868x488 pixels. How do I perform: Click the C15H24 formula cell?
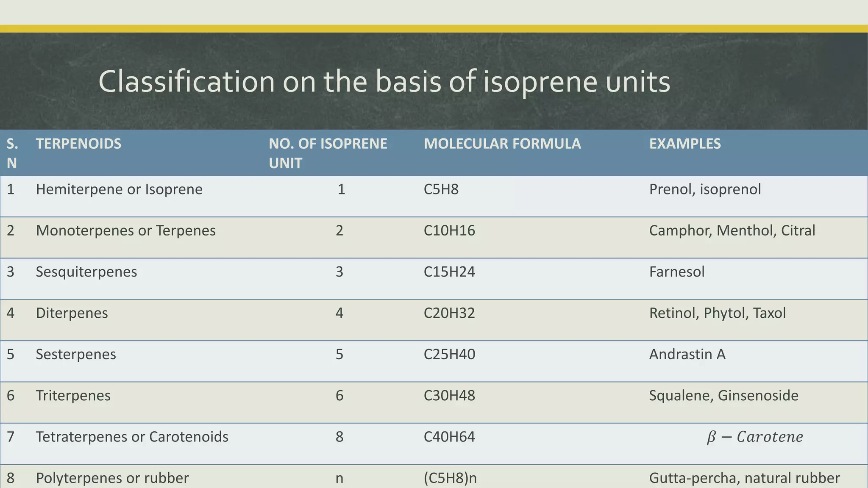[x=449, y=272]
